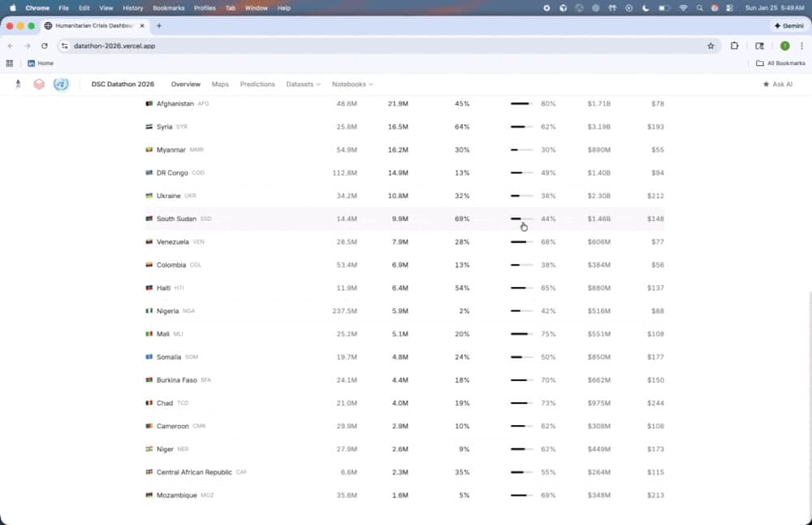Click the Chad flag icon
812x525 pixels.
[149, 403]
